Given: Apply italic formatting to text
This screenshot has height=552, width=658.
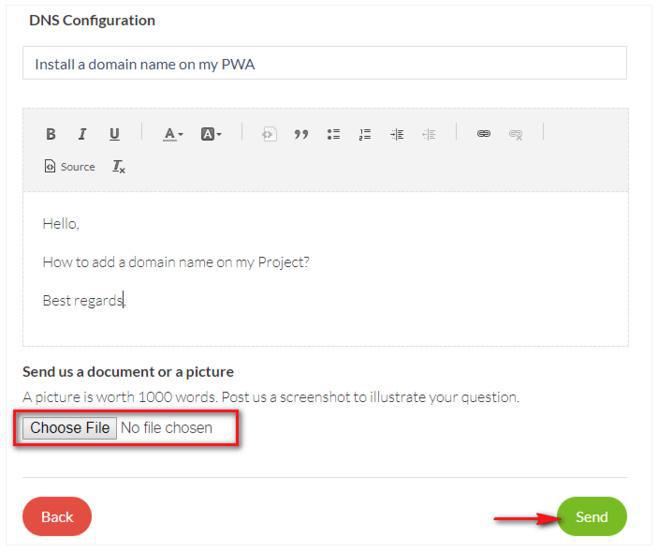Looking at the screenshot, I should [x=82, y=134].
